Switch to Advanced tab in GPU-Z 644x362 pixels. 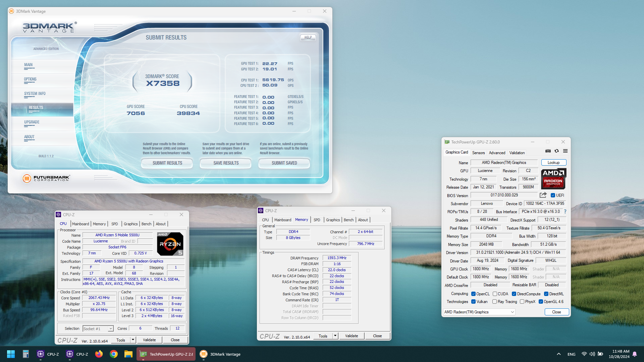click(497, 153)
